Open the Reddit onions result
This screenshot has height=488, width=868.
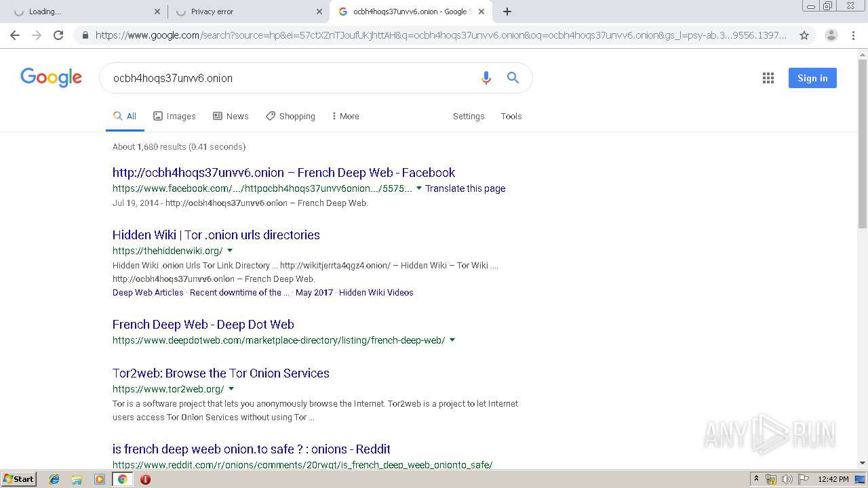[x=252, y=449]
